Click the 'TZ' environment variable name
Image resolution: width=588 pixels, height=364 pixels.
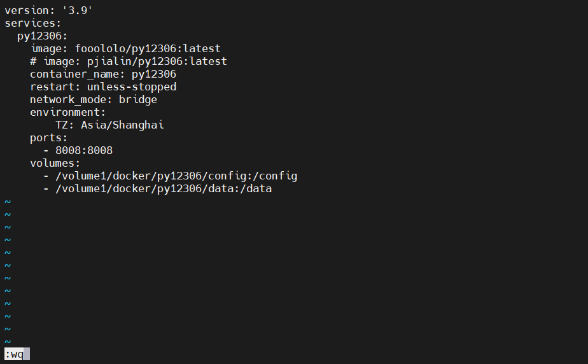coord(62,125)
